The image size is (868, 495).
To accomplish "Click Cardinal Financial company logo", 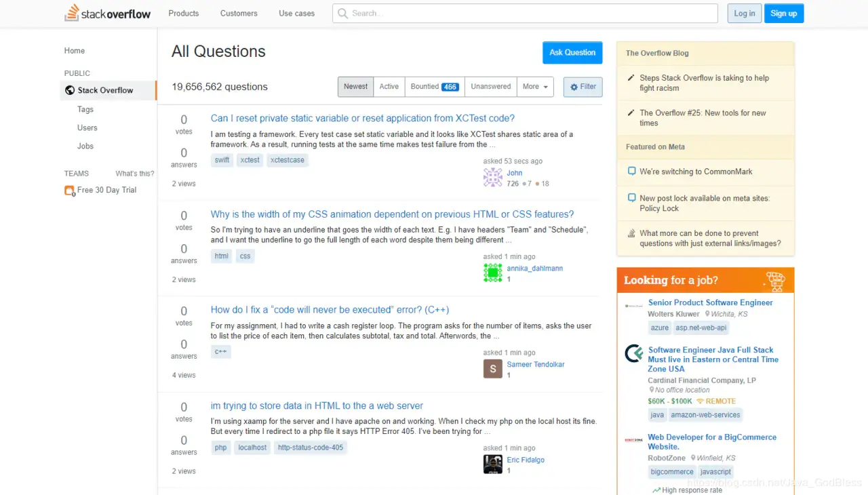I will point(634,353).
